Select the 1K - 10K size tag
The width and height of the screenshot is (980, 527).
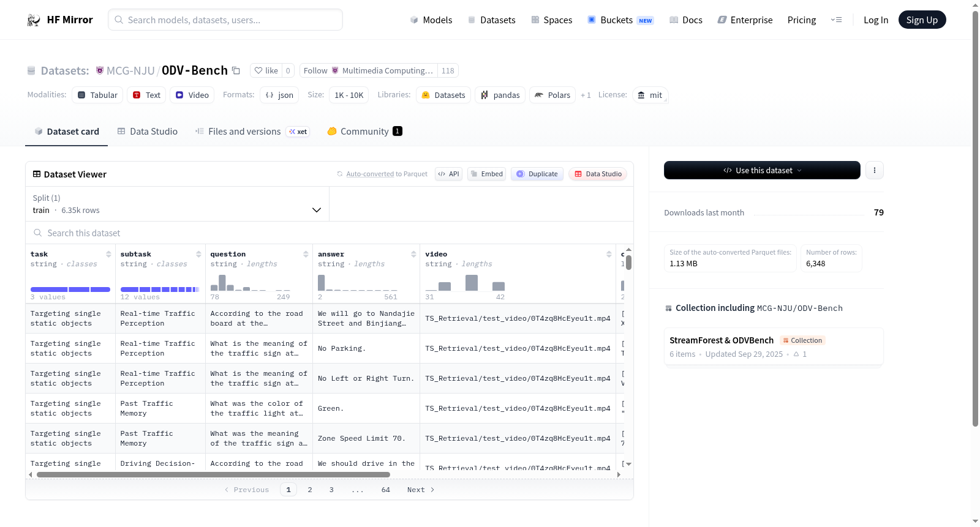point(349,95)
